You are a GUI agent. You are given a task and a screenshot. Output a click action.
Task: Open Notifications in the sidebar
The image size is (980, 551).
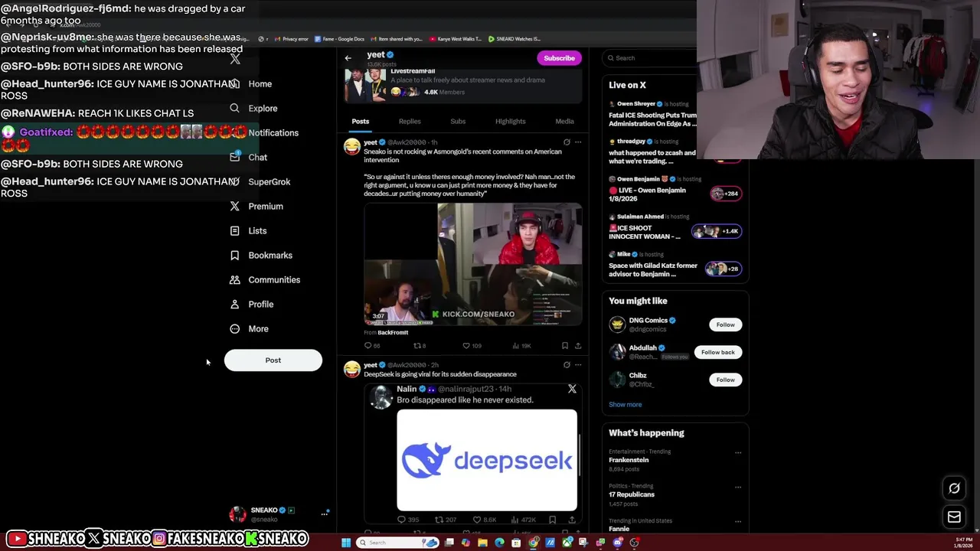pyautogui.click(x=264, y=133)
